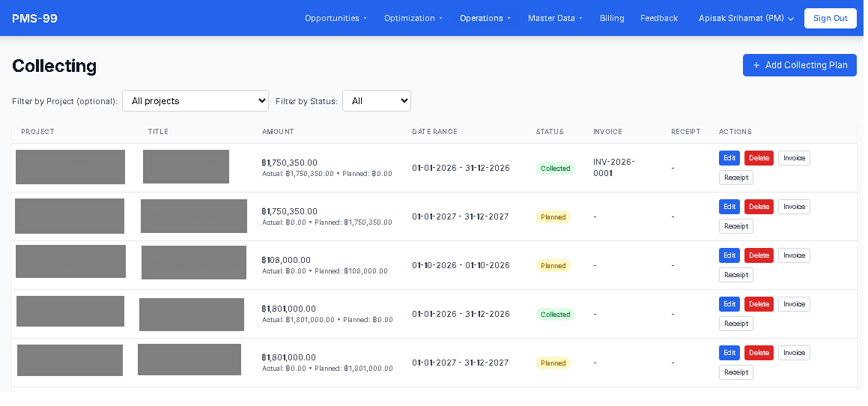
Task: Open the Feedback page
Action: pyautogui.click(x=659, y=18)
